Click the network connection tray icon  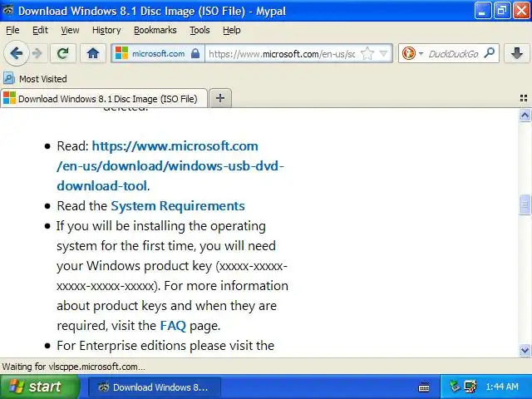pyautogui.click(x=470, y=387)
